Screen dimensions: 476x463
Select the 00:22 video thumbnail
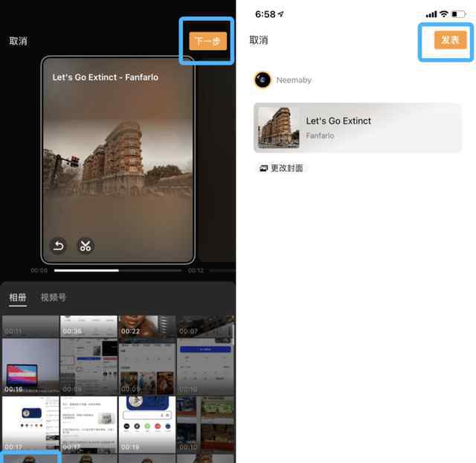click(x=147, y=327)
